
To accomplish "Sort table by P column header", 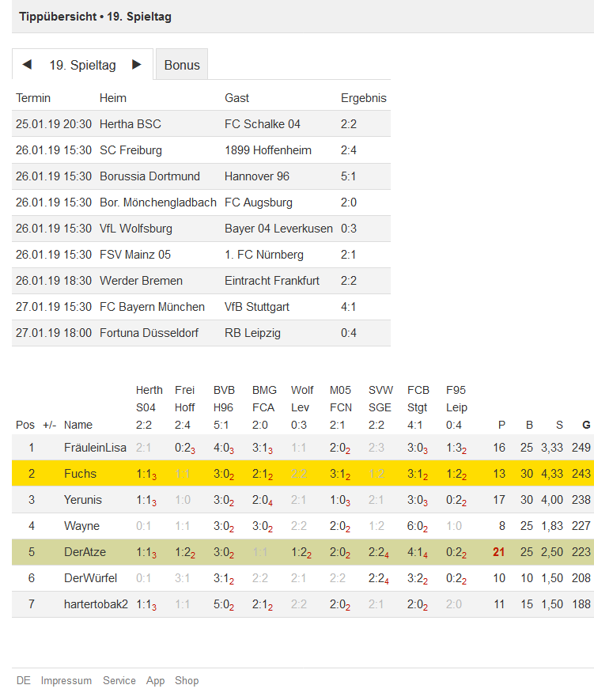I will 501,425.
